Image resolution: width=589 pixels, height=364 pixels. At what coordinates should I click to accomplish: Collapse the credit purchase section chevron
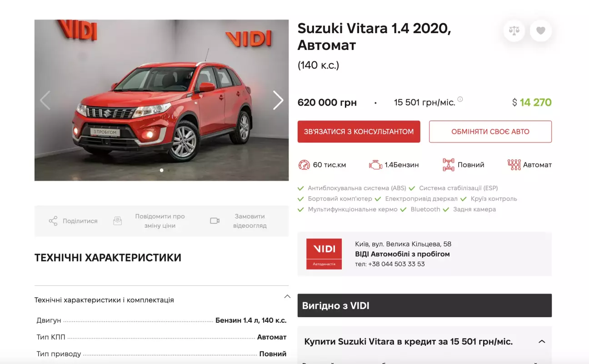click(x=542, y=341)
